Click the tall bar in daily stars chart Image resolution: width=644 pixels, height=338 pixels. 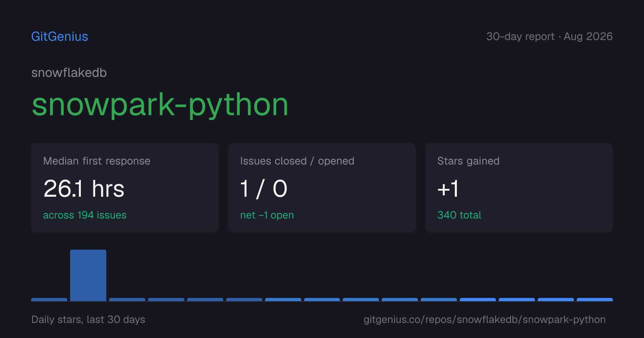pos(88,275)
